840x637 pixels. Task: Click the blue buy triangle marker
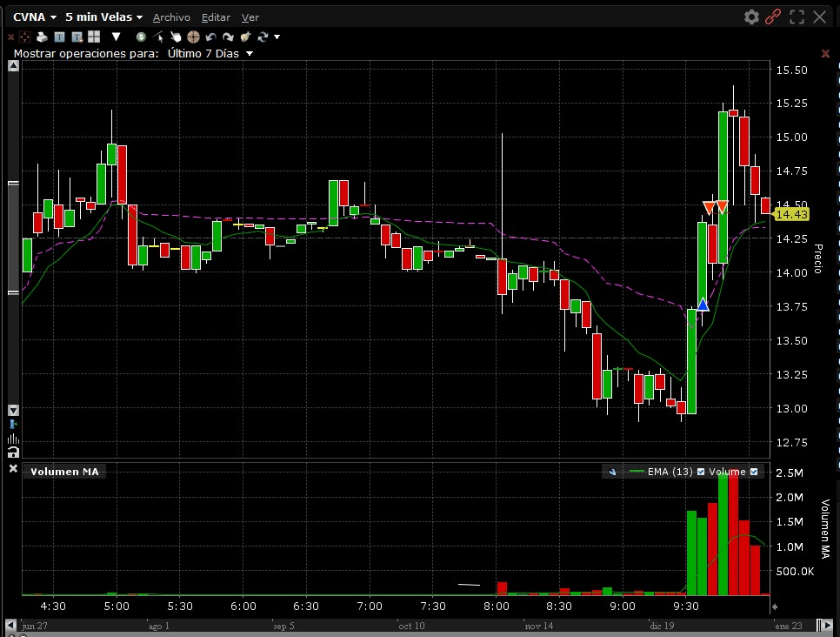[703, 305]
